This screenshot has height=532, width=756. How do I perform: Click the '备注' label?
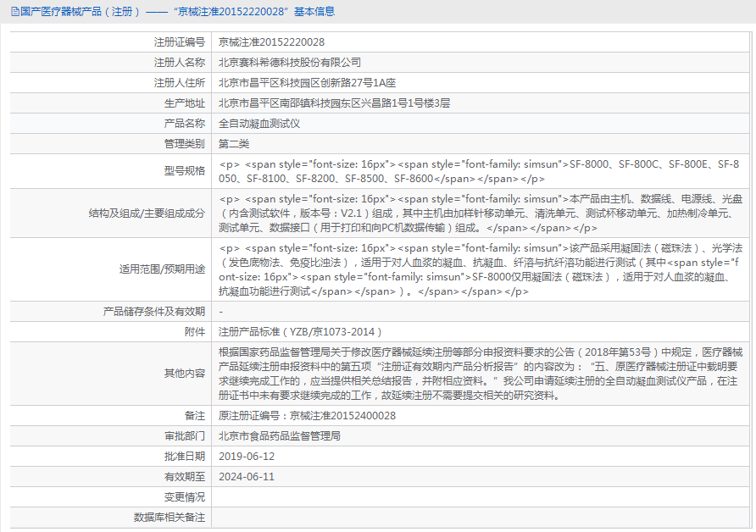click(x=195, y=415)
